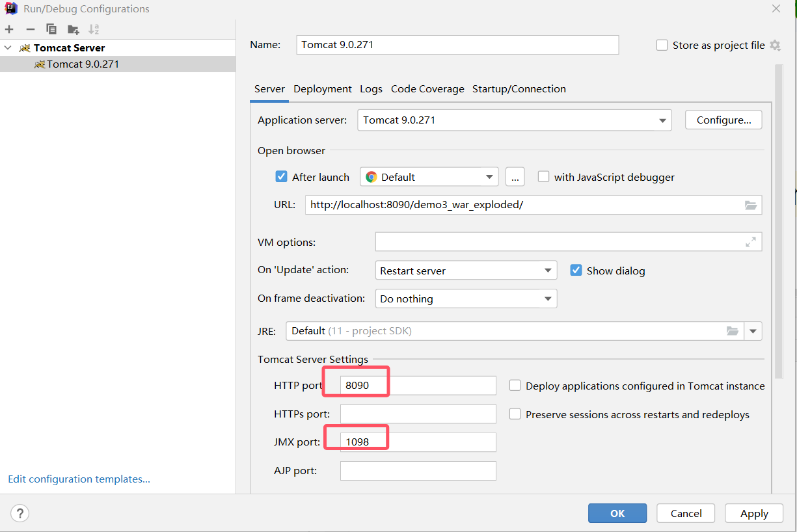Select the Tomcat Server tree group label
Image resolution: width=797 pixels, height=532 pixels.
pos(69,48)
